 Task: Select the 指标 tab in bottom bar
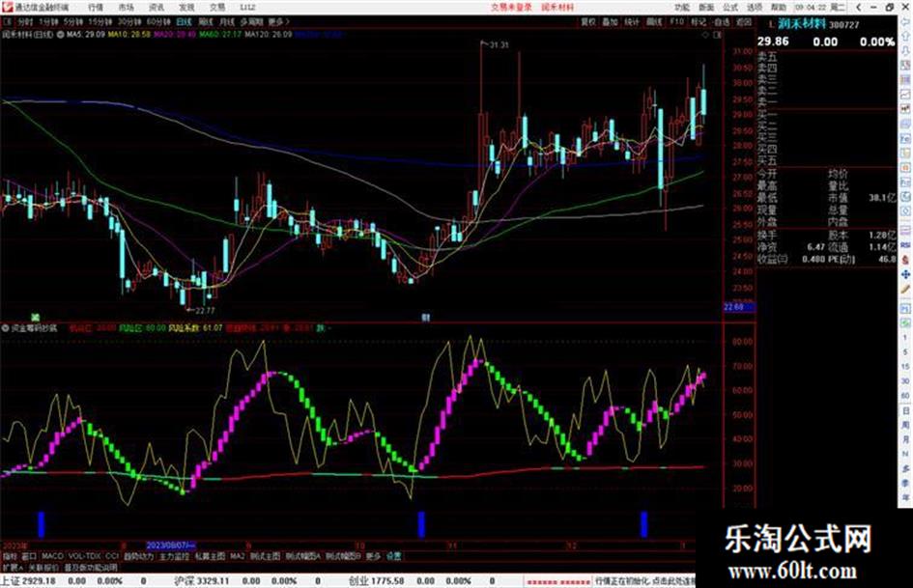pos(10,556)
